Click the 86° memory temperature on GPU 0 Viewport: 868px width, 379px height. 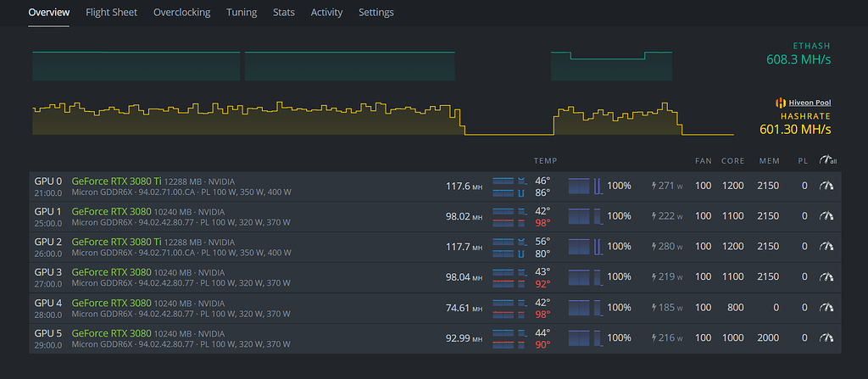click(542, 192)
